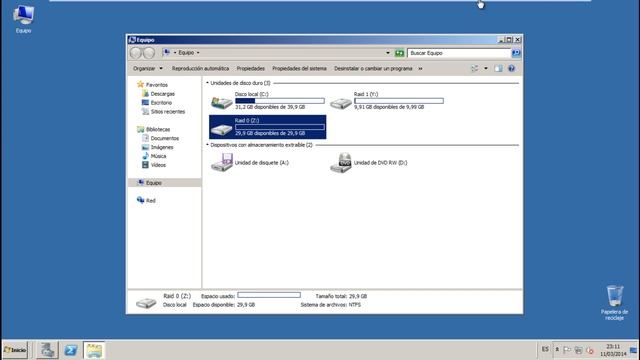Click the Buscar Equipo search field
Screen dimensions: 640x360
459,53
